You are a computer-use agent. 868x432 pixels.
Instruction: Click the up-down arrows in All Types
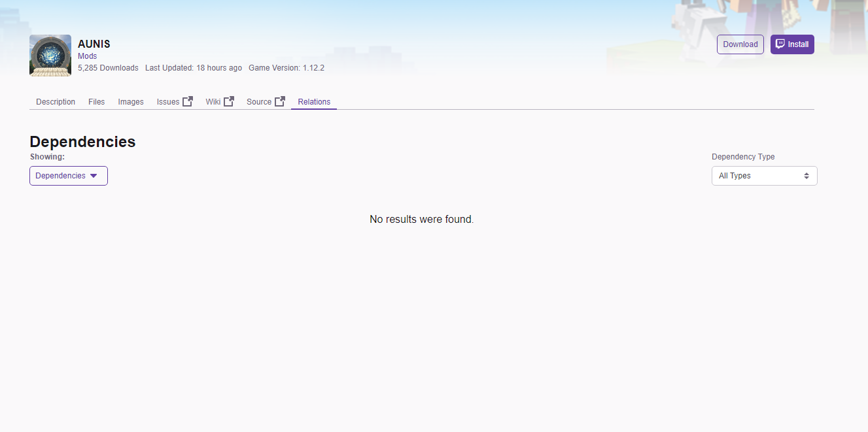(x=807, y=176)
